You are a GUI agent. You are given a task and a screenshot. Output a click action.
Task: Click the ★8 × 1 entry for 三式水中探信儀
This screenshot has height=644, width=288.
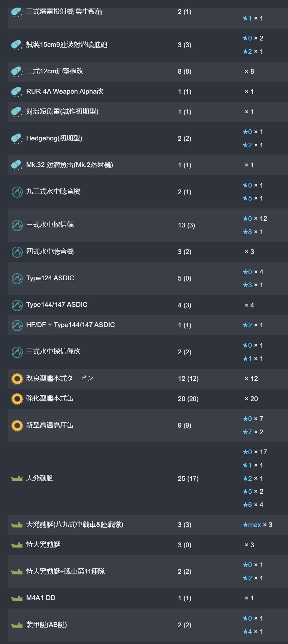pos(253,232)
